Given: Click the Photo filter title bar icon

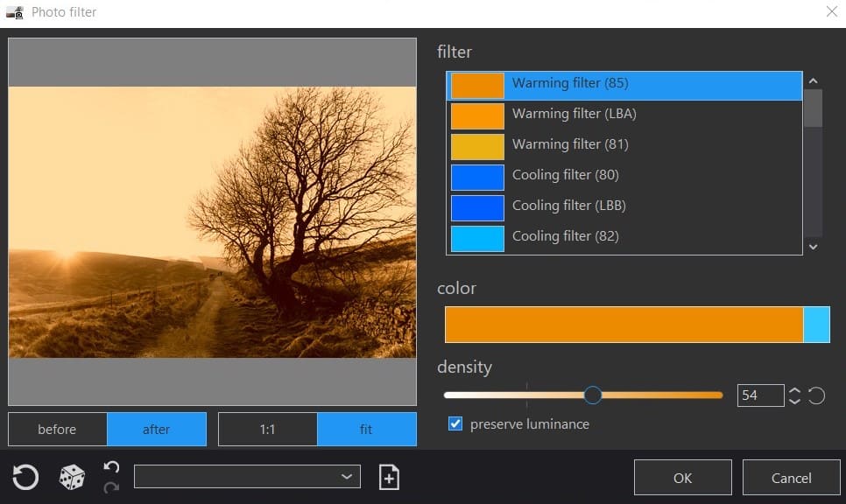Looking at the screenshot, I should (x=15, y=12).
